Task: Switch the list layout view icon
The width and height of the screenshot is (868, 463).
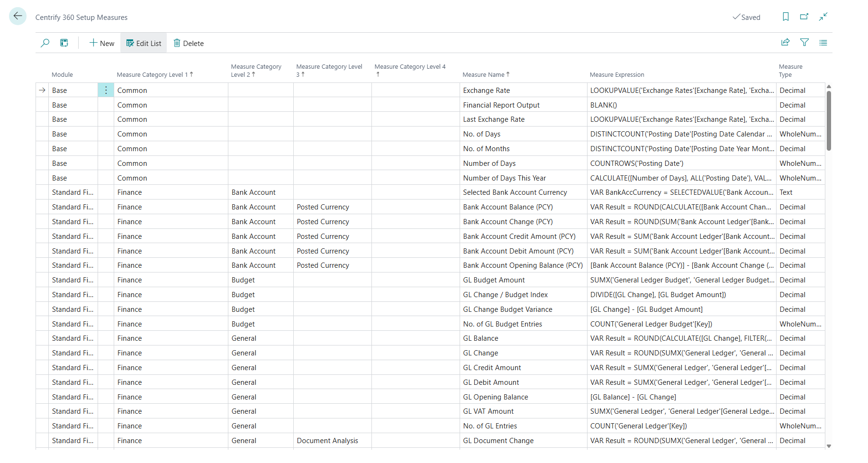Action: [823, 43]
